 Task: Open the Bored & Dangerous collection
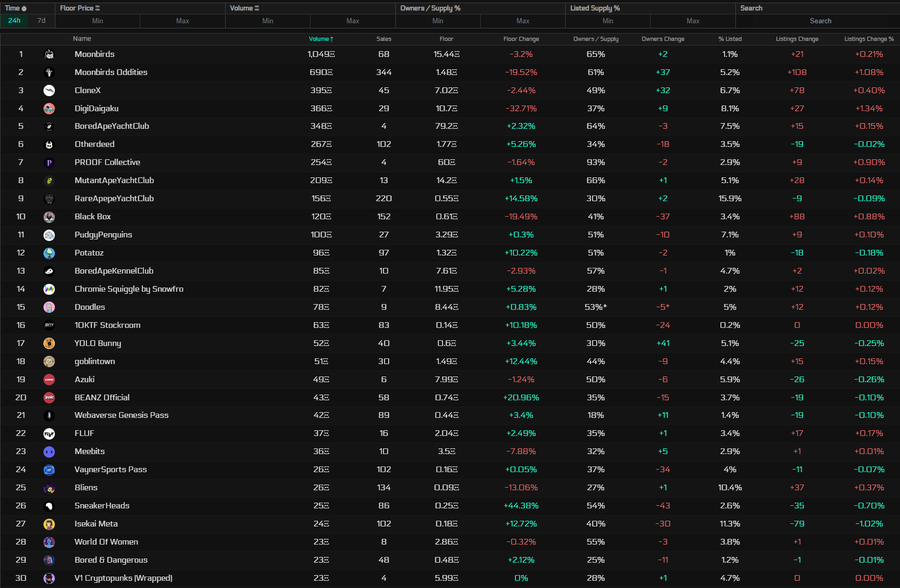click(111, 560)
